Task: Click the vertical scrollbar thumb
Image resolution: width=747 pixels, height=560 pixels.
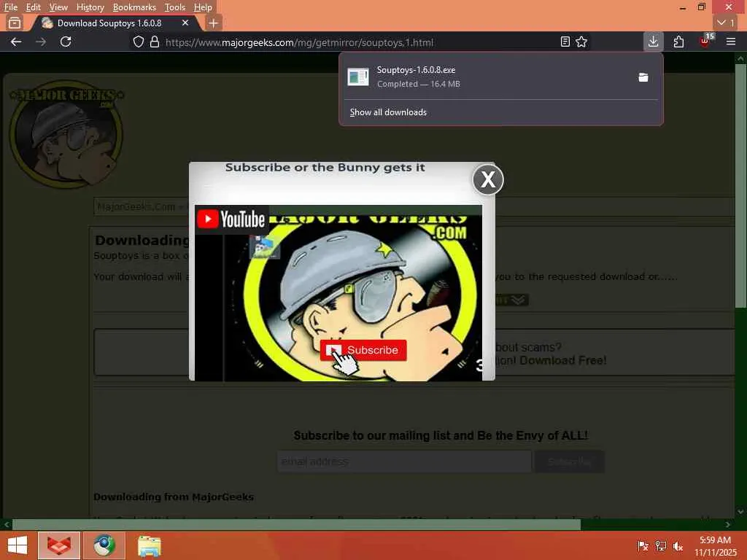Action: tap(740, 186)
